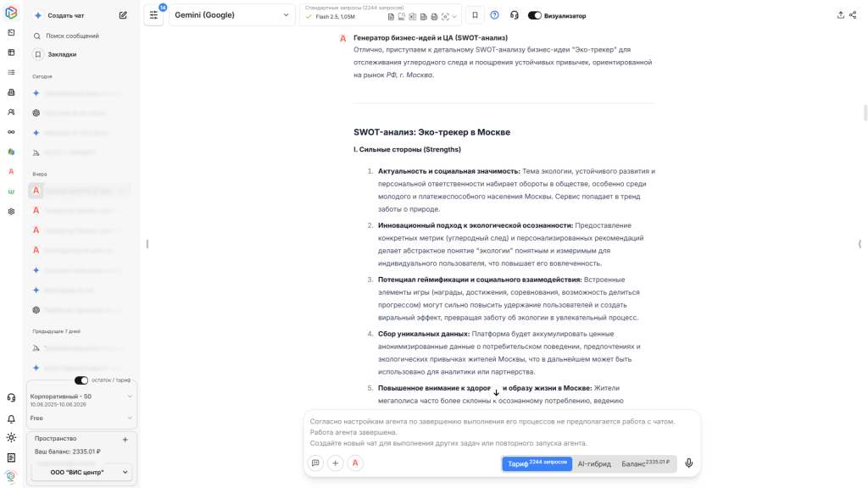Click the plus icon to attach a file
Image resolution: width=868 pixels, height=488 pixels.
[x=336, y=463]
